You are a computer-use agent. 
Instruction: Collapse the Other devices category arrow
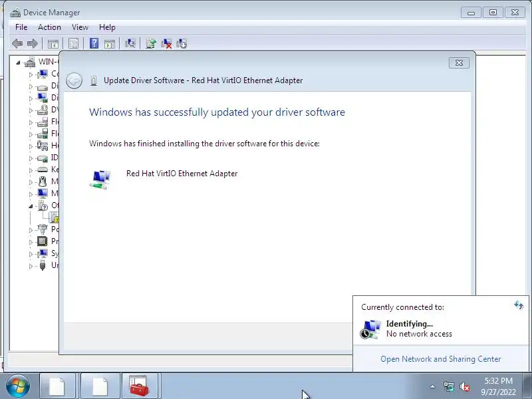coord(31,206)
